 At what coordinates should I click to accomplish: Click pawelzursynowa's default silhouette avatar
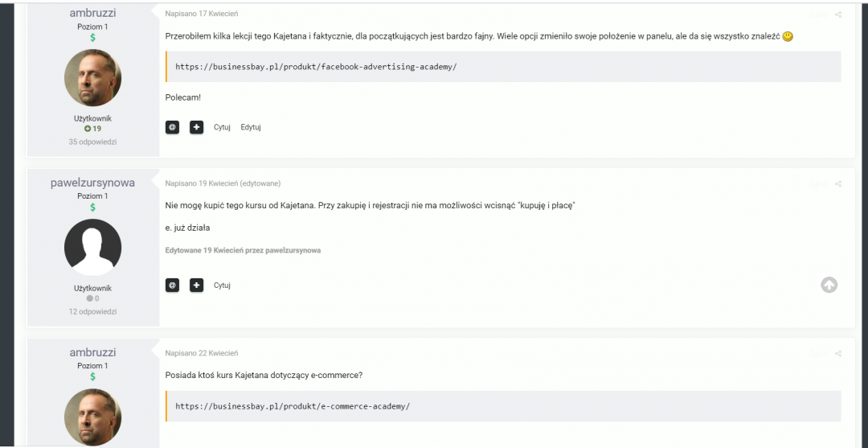[x=92, y=248]
